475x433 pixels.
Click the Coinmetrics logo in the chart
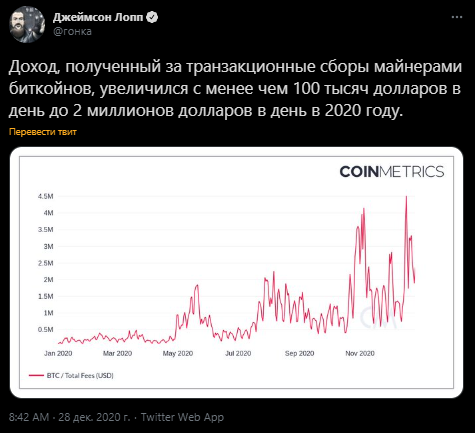[x=392, y=172]
